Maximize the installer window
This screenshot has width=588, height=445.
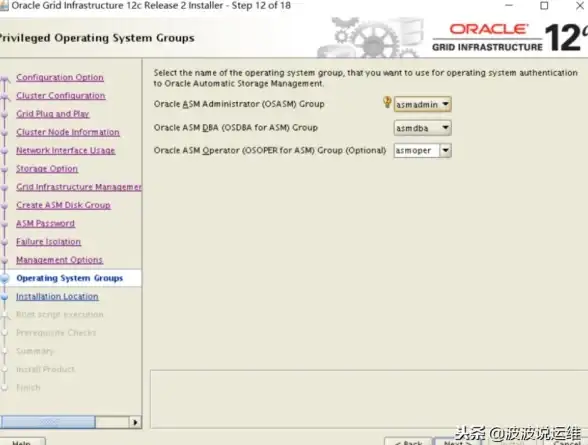[544, 6]
